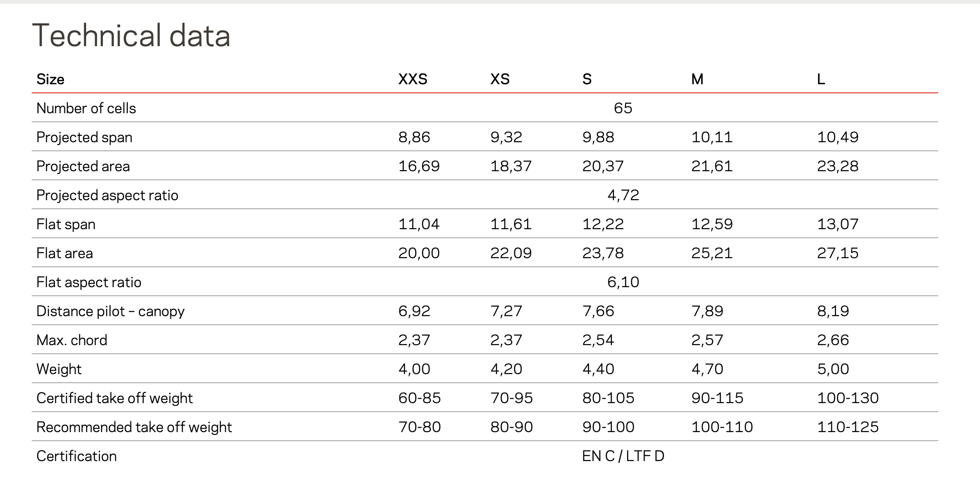Click the Certification row label
980x481 pixels.
(77, 456)
